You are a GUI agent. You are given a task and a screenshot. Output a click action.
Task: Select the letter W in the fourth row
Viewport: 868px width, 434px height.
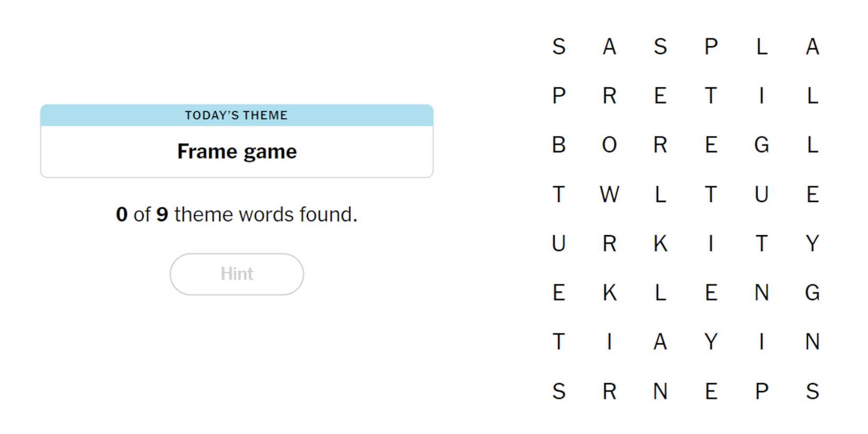coord(610,194)
